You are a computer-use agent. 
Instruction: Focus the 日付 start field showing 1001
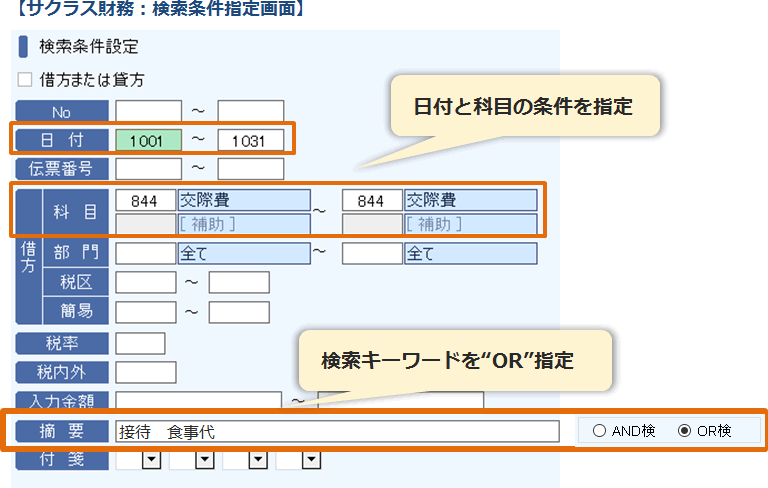tap(148, 141)
